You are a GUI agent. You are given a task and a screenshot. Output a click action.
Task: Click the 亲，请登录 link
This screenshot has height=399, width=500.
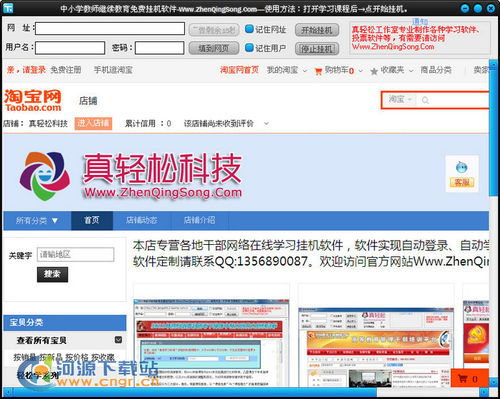[x=26, y=70]
